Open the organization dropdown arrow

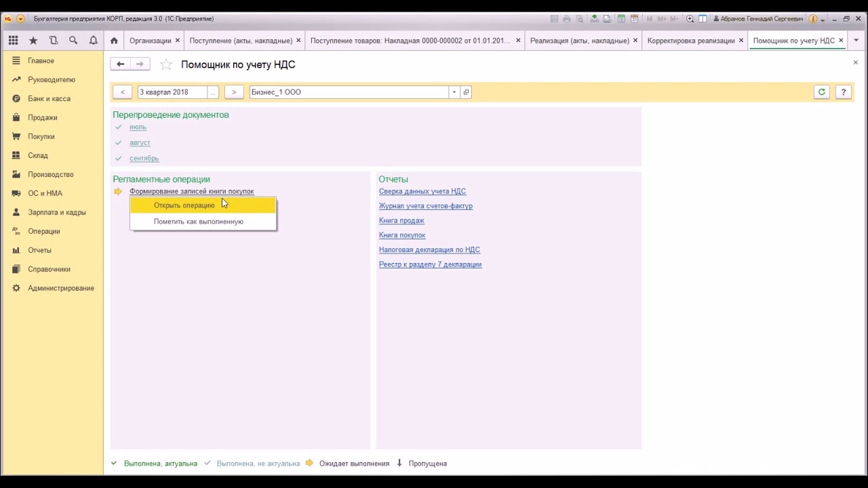point(454,92)
